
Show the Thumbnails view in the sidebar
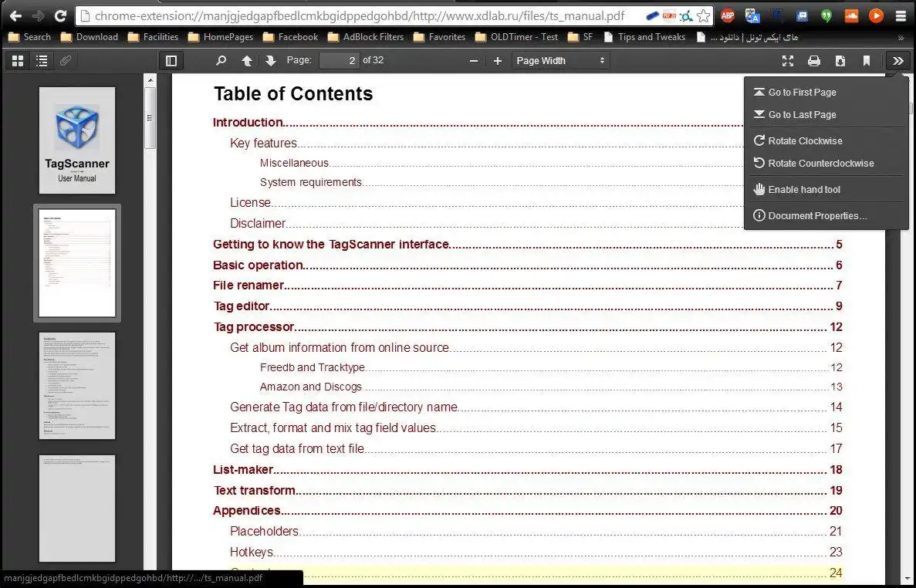[x=18, y=61]
